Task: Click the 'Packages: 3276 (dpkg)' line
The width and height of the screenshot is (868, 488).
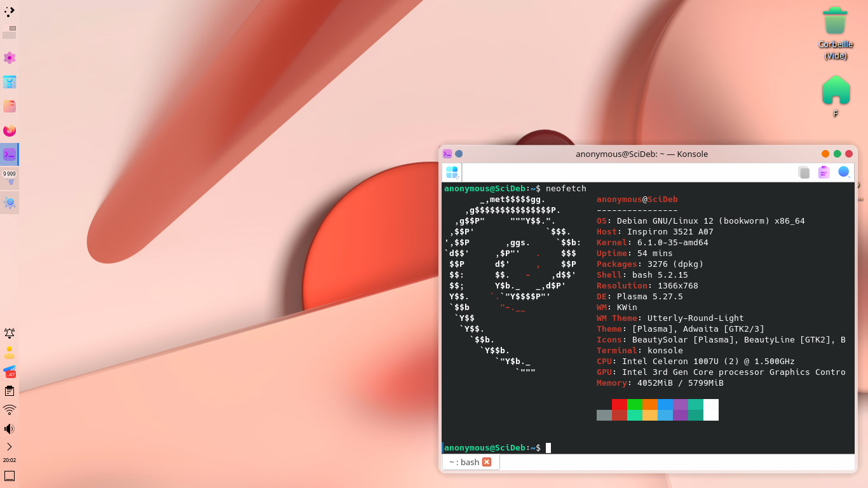Action: tap(650, 264)
